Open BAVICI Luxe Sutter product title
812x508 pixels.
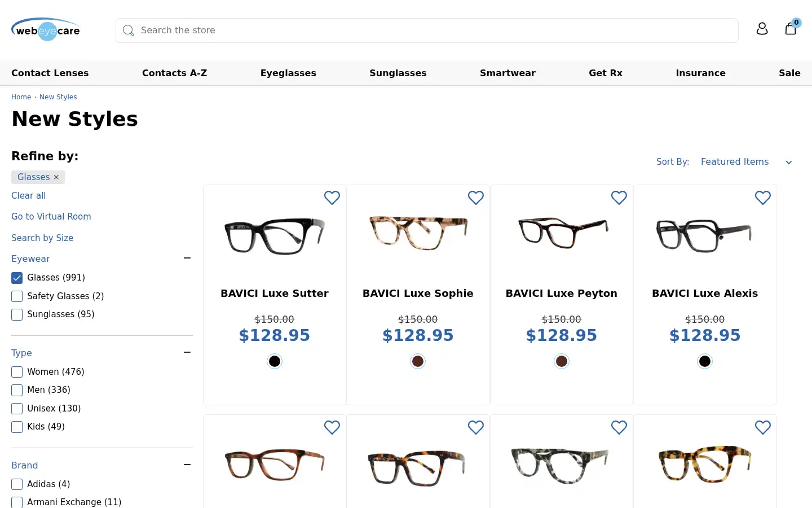[275, 294]
